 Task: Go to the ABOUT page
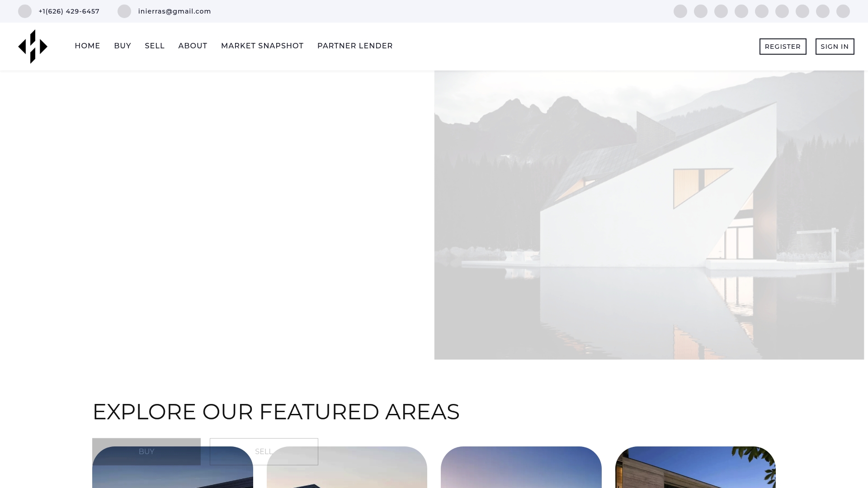[193, 46]
